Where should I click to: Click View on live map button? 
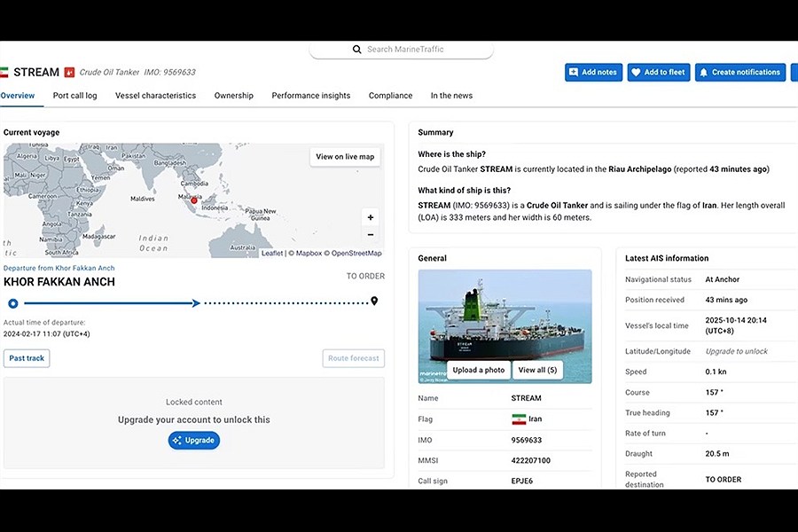(345, 157)
